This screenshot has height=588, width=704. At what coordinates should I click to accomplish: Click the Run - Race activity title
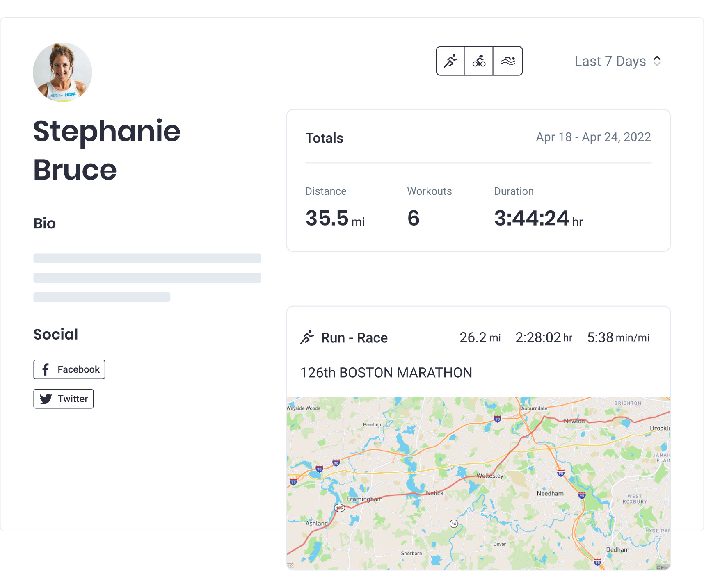(354, 338)
